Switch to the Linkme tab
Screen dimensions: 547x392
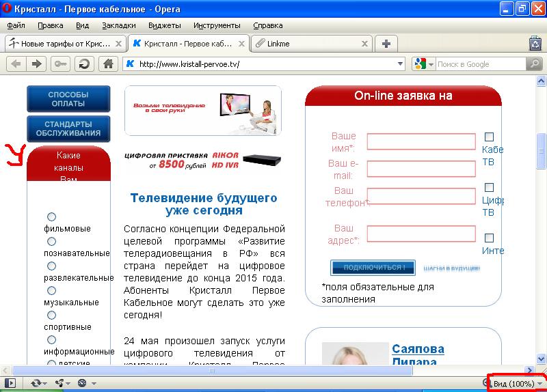(x=312, y=44)
